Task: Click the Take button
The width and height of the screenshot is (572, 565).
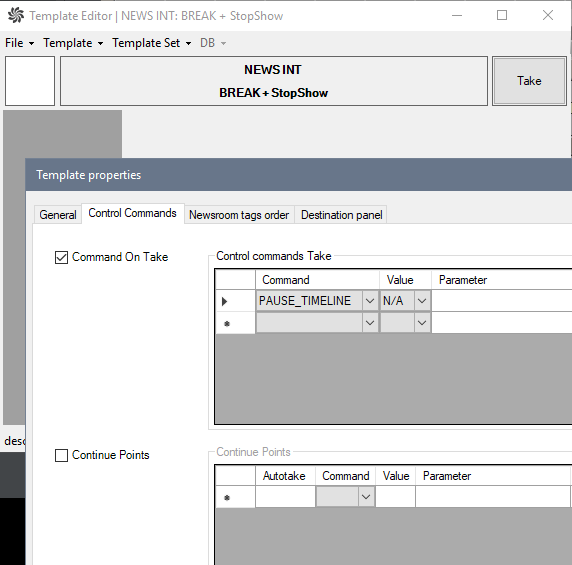Action: pyautogui.click(x=529, y=81)
